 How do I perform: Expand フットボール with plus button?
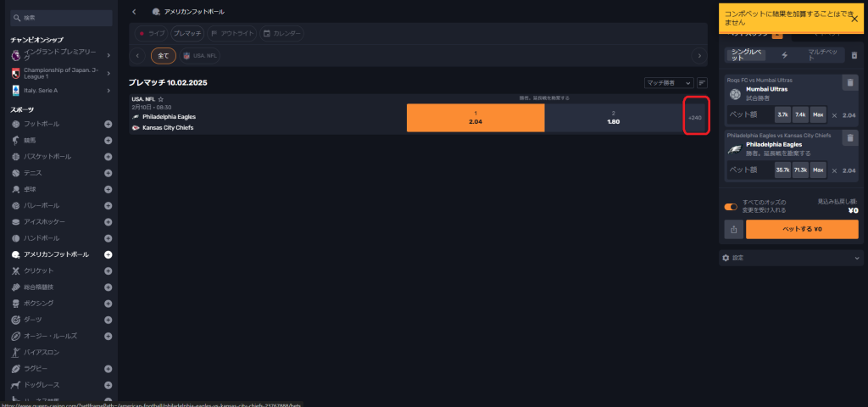pyautogui.click(x=108, y=124)
